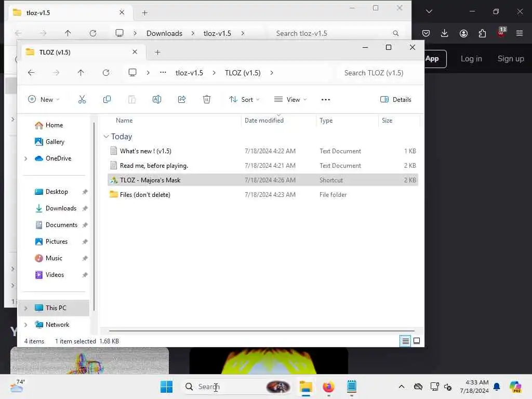This screenshot has height=399, width=532.
Task: Go up a level in back tloz-v1.5 window
Action: tap(68, 33)
